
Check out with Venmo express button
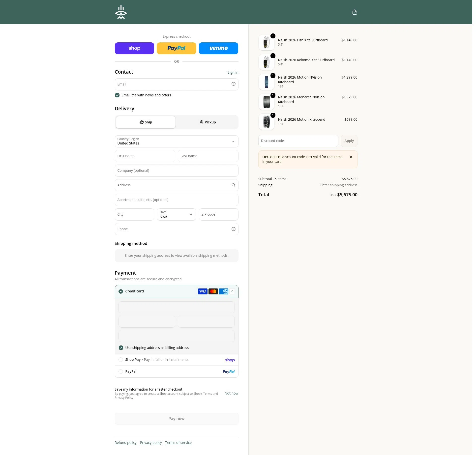pyautogui.click(x=218, y=48)
